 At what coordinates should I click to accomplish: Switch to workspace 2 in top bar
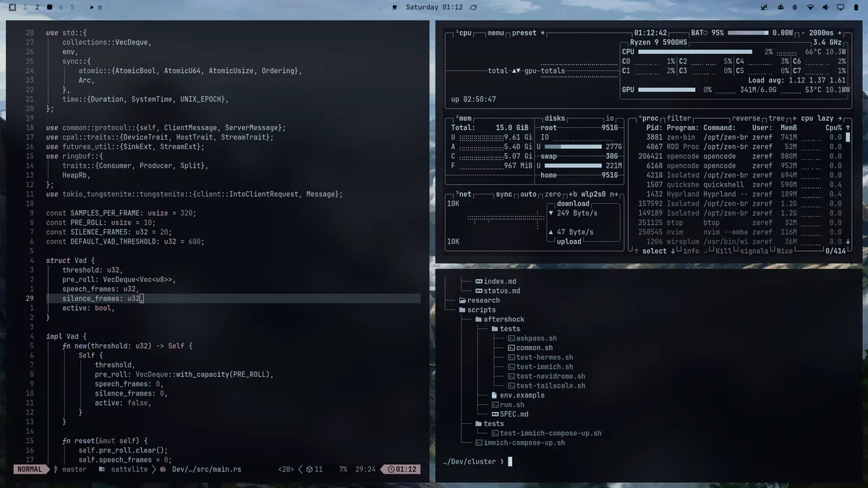(37, 7)
